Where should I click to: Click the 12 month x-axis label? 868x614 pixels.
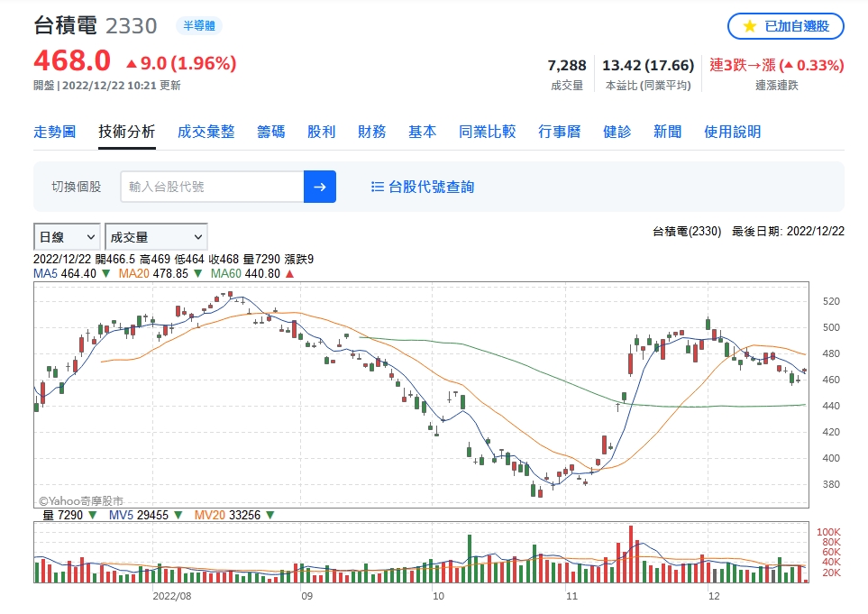[x=714, y=596]
